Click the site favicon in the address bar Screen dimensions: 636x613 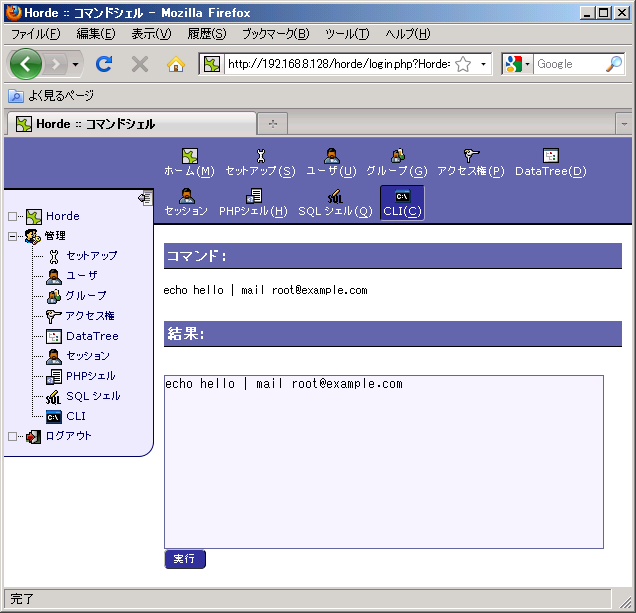(212, 64)
